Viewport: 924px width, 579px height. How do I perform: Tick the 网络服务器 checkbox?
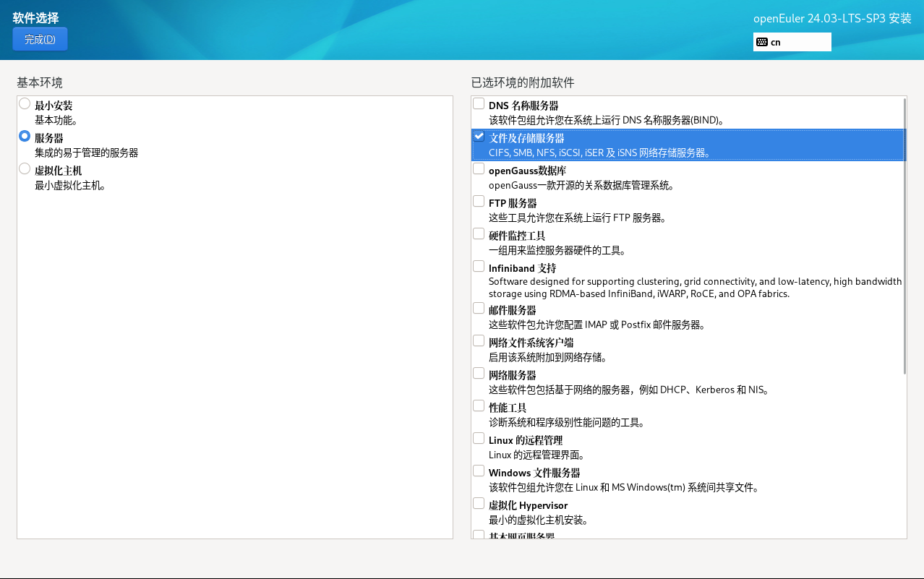[479, 374]
